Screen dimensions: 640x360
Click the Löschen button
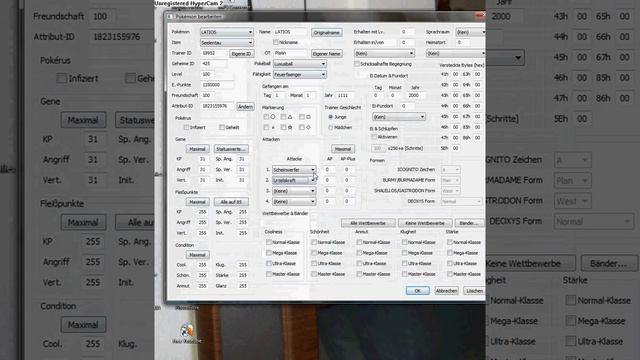[474, 291]
